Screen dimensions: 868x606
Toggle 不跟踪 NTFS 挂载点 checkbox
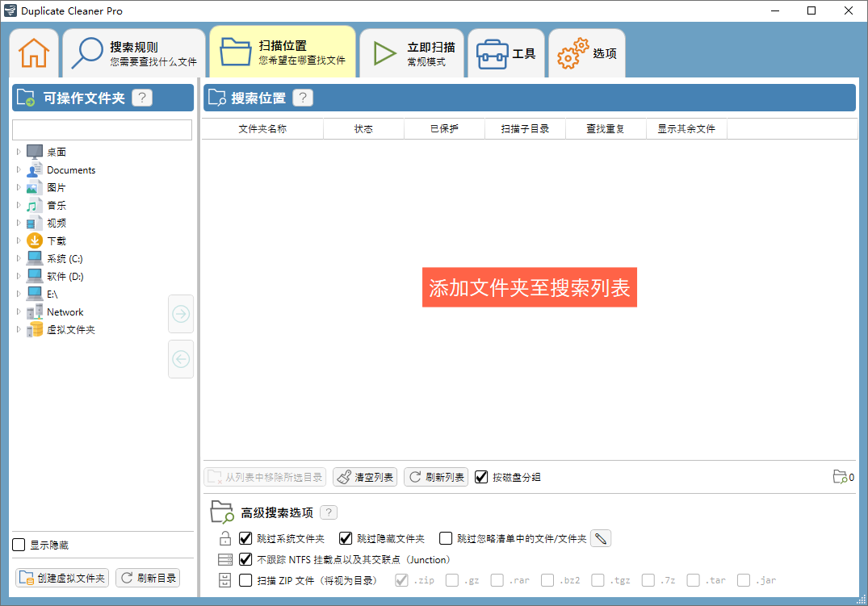tap(245, 559)
